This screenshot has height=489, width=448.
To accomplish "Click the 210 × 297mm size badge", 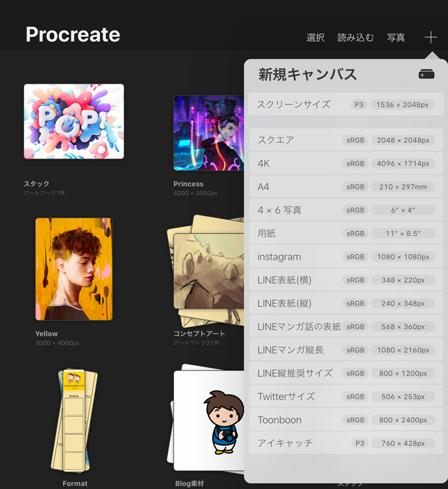I will pos(403,187).
